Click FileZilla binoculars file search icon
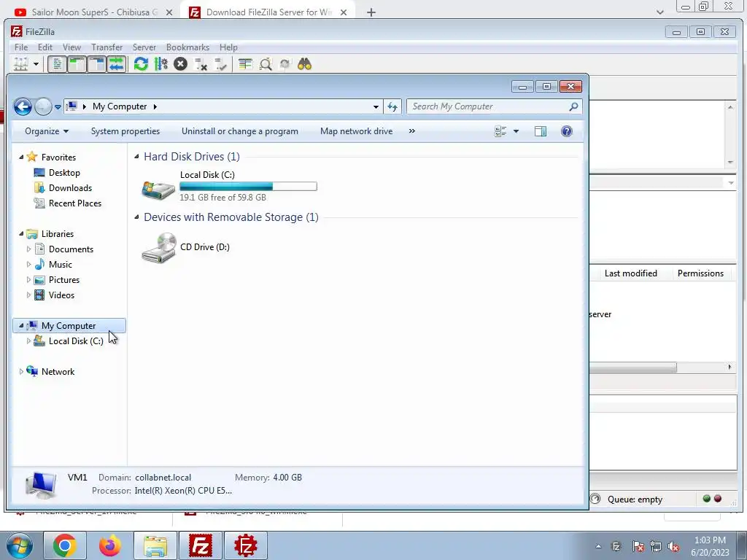This screenshot has width=747, height=560. [x=304, y=64]
